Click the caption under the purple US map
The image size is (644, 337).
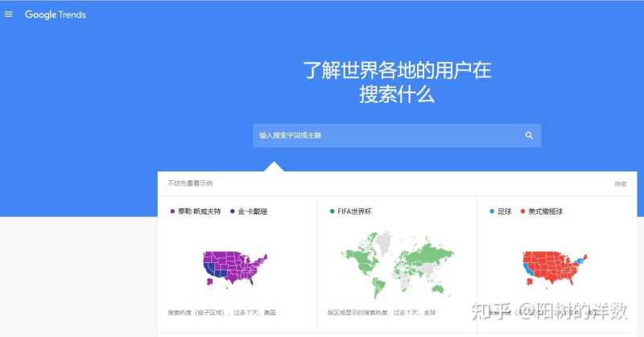click(222, 312)
